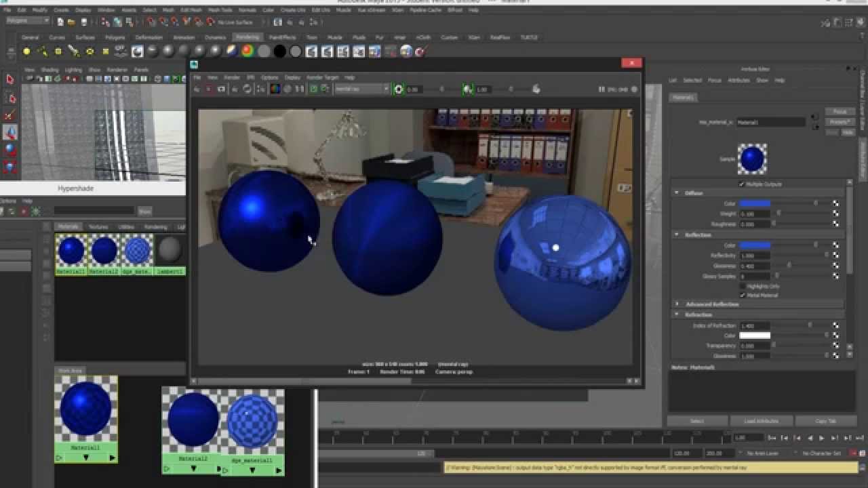Click the Select button below the notes
This screenshot has height=488, width=868.
697,421
